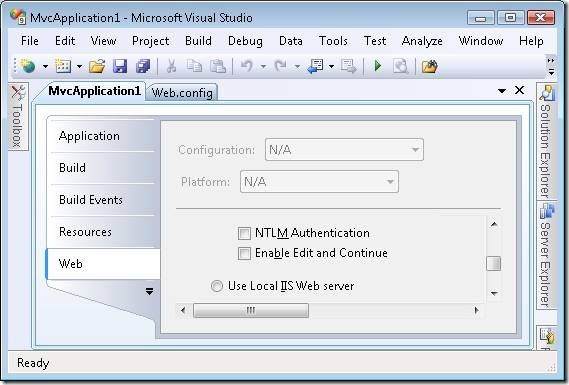
Task: Open the Edit menu
Action: point(65,41)
